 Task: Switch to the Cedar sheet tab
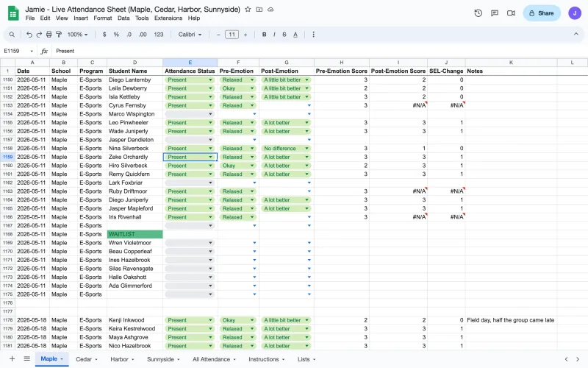(84, 359)
